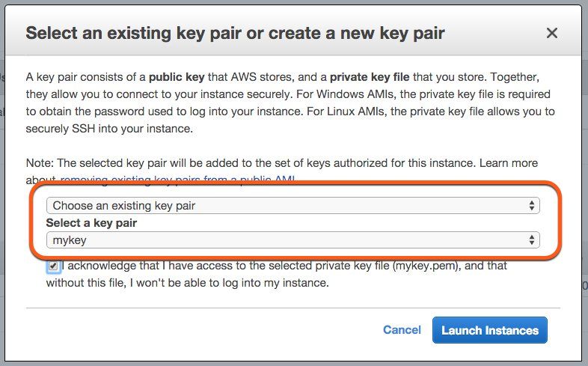Click the "For Windows AMIs" sentence in the description

(x=419, y=94)
